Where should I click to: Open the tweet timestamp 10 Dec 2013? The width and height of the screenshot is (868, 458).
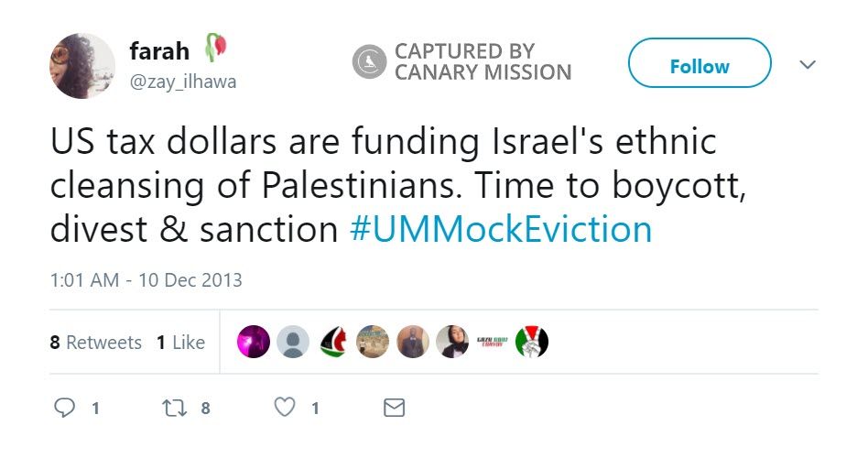pos(146,280)
